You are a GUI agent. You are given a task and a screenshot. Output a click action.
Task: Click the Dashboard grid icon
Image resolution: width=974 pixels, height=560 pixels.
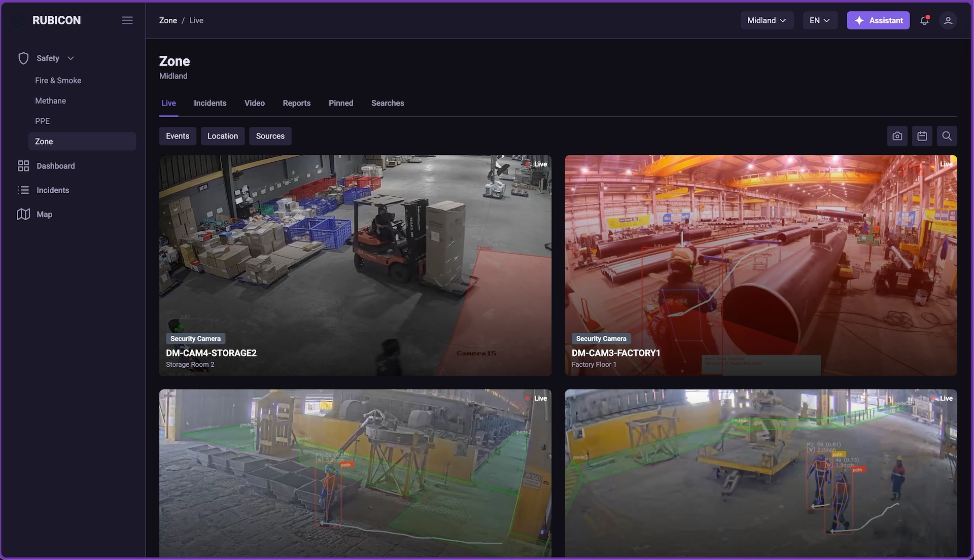23,166
